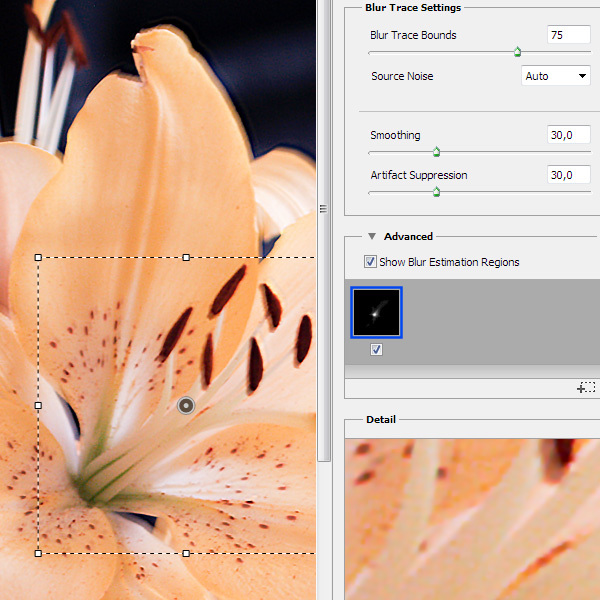Viewport: 600px width, 600px height.
Task: Click the left-middle region selection handle
Action: pos(38,405)
